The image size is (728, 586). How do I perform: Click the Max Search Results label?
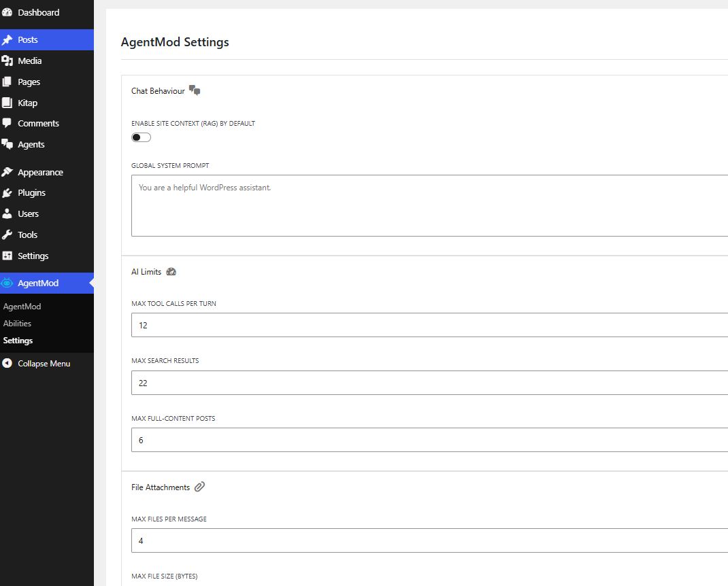coord(165,360)
